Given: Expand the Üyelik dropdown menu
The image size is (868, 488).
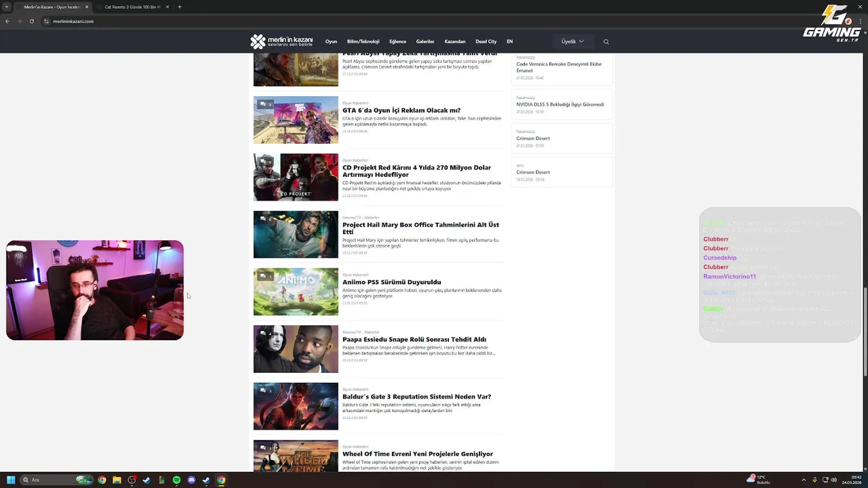Looking at the screenshot, I should point(572,41).
